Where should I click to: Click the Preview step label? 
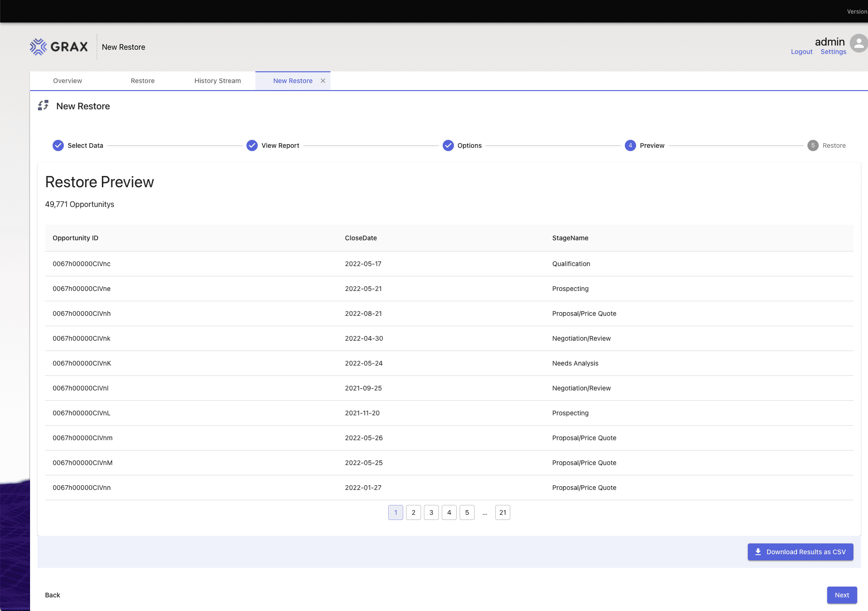[x=652, y=145]
